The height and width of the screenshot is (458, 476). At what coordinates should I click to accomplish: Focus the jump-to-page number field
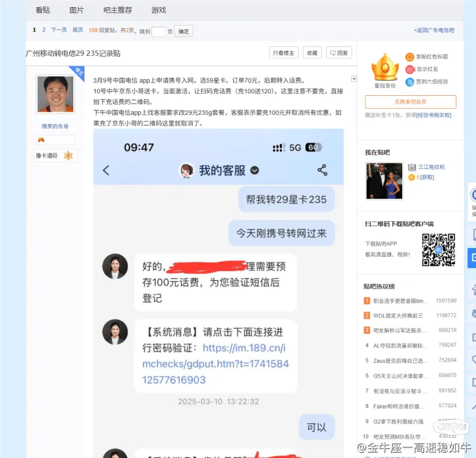pos(158,32)
